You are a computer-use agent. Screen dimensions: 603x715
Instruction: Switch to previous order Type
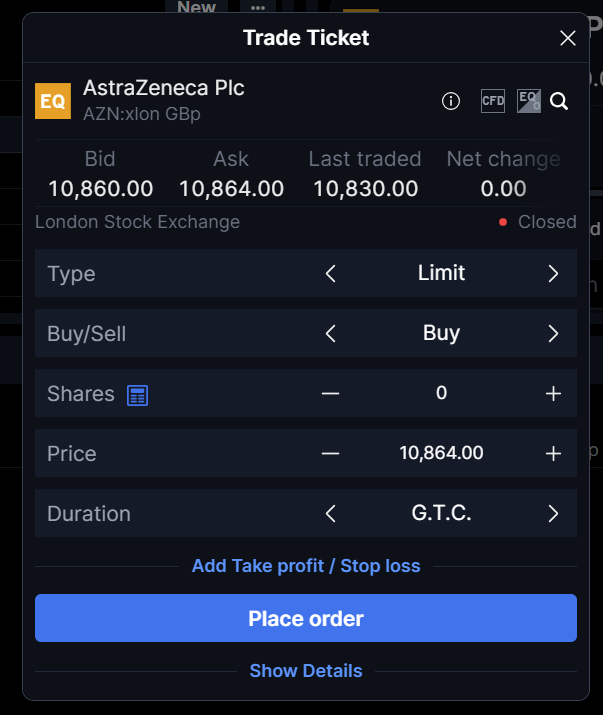point(331,274)
